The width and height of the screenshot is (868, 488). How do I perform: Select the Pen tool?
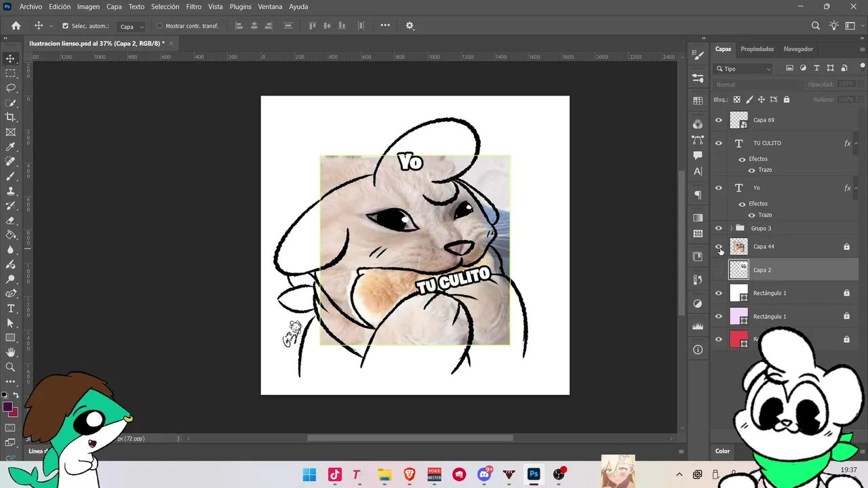pyautogui.click(x=10, y=293)
